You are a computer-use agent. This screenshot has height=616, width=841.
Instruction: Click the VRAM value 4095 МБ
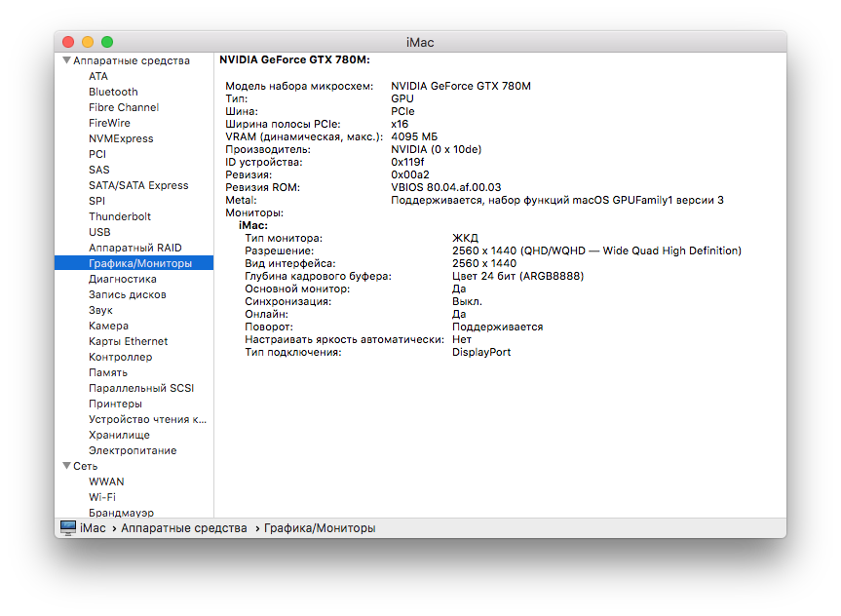(414, 136)
